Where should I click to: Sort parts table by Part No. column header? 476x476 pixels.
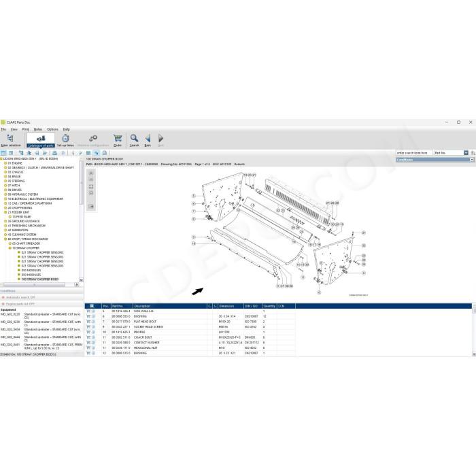[x=122, y=306]
